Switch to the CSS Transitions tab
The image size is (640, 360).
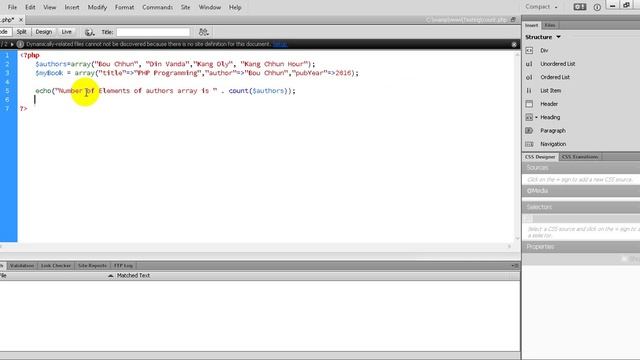coord(580,157)
